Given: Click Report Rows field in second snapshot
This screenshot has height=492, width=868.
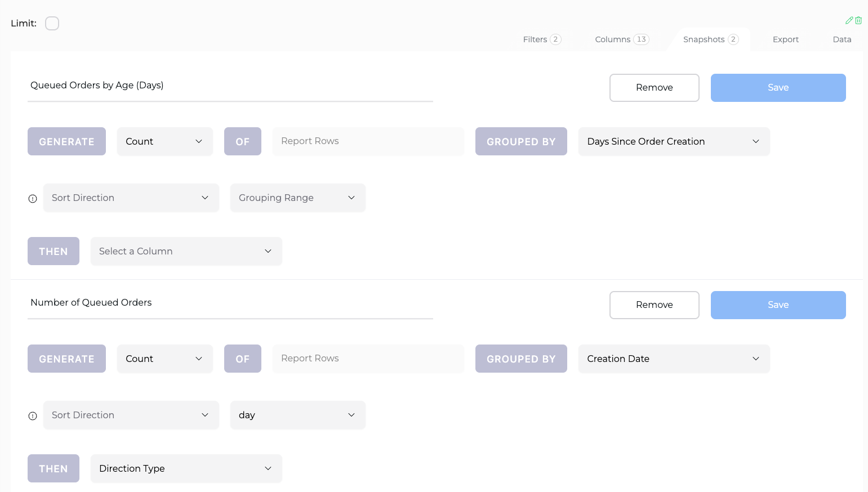Looking at the screenshot, I should tap(368, 359).
